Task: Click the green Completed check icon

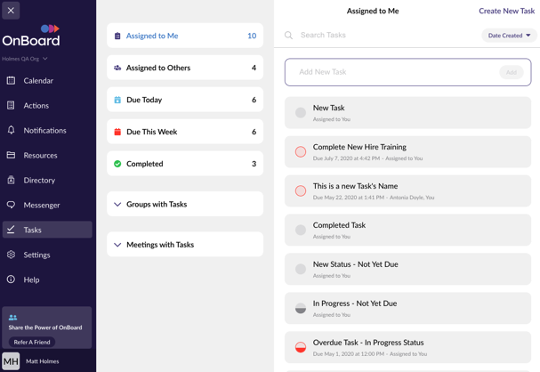Action: pos(117,164)
